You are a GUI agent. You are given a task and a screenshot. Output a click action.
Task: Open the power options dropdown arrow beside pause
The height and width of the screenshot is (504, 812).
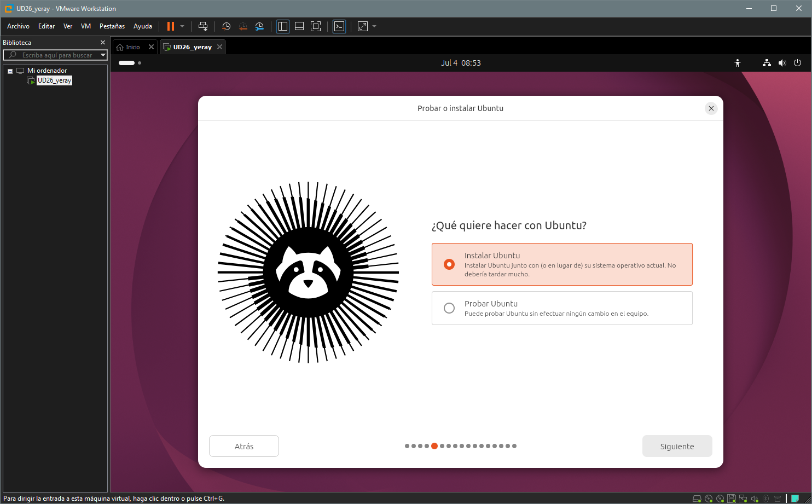pos(182,26)
